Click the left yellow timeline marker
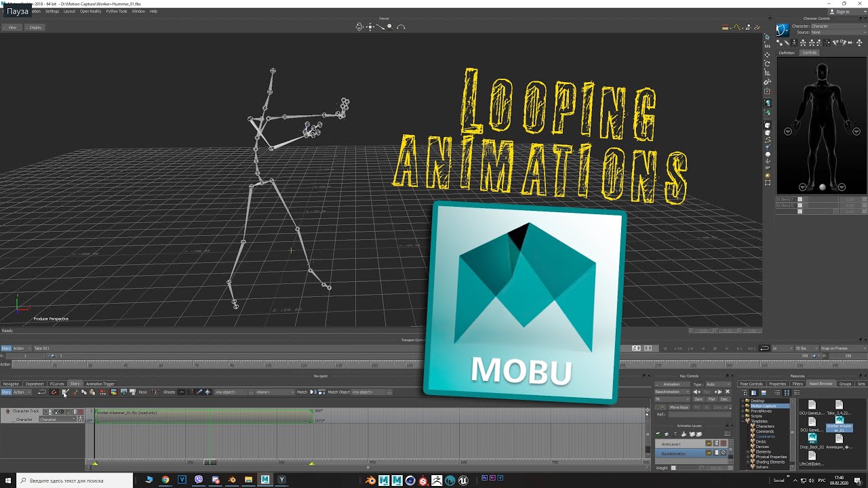 tap(95, 464)
